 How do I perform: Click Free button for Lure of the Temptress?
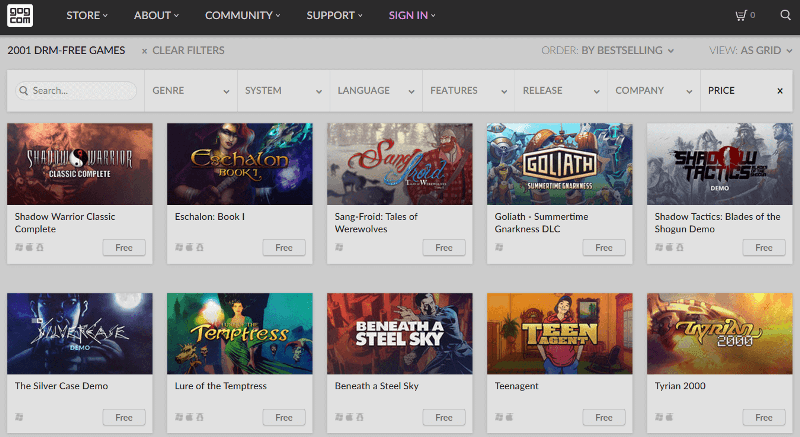284,418
